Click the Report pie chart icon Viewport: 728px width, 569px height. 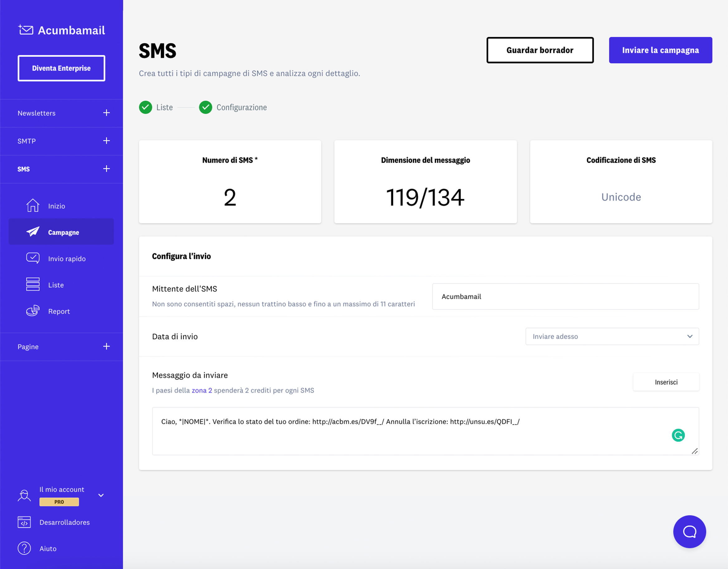click(x=33, y=311)
